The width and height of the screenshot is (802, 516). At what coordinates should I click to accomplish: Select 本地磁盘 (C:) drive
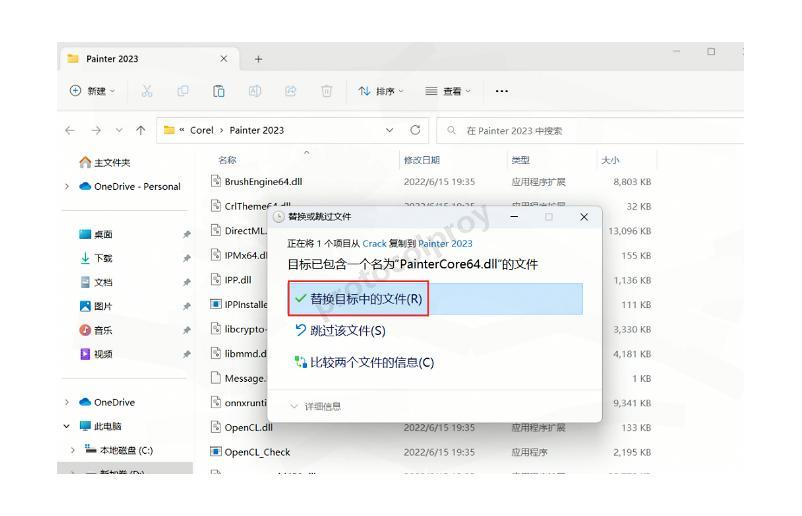pos(119,450)
